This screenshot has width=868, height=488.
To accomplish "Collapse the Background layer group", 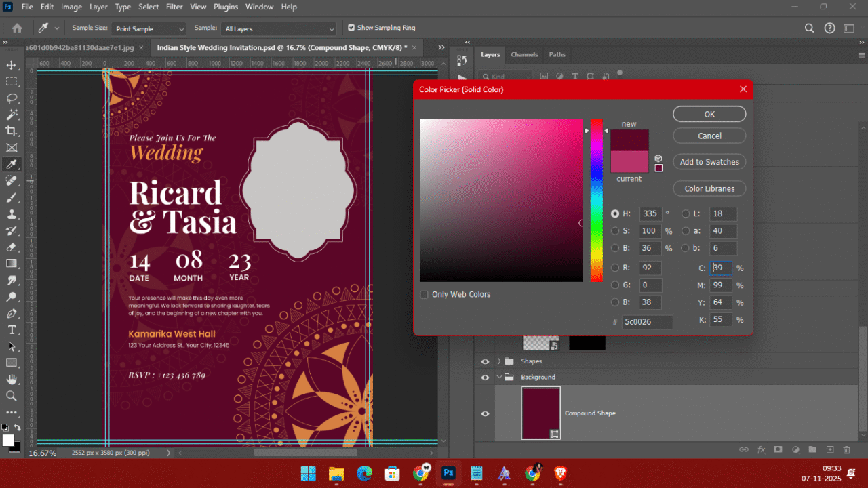I will click(x=499, y=378).
